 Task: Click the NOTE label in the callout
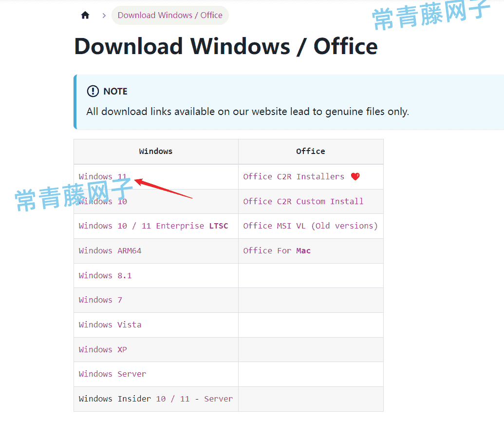click(x=115, y=91)
